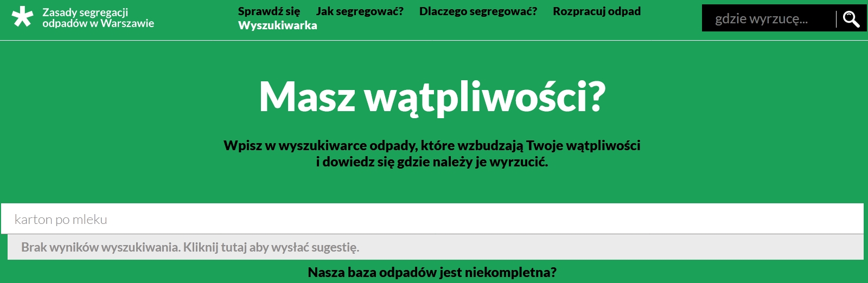Open 'Dlaczego segregować?' menu item

click(478, 11)
